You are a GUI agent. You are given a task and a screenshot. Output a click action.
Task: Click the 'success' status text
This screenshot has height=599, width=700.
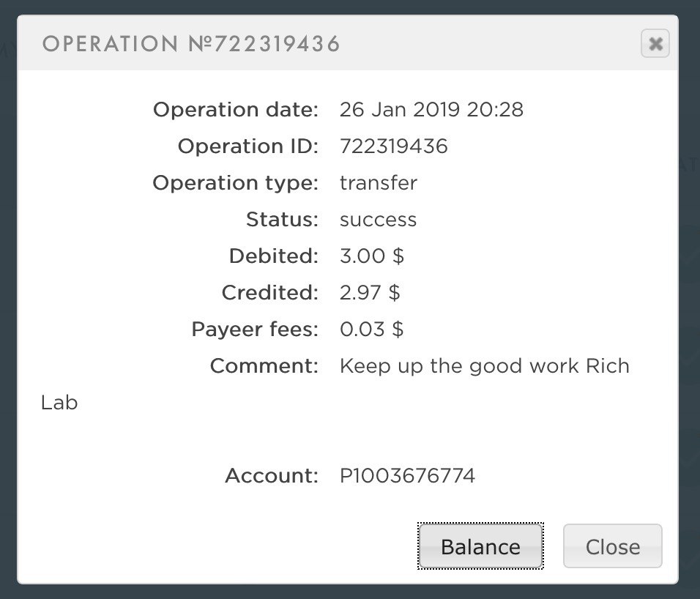(x=378, y=220)
